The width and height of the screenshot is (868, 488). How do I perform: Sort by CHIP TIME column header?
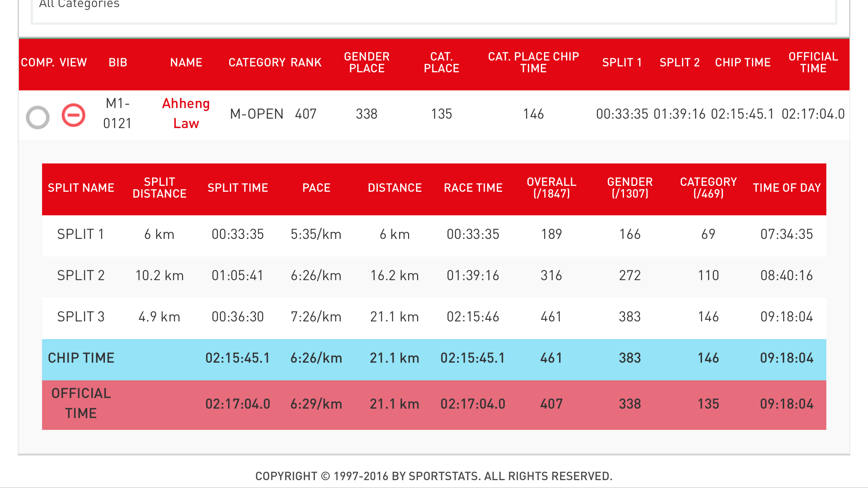[743, 62]
